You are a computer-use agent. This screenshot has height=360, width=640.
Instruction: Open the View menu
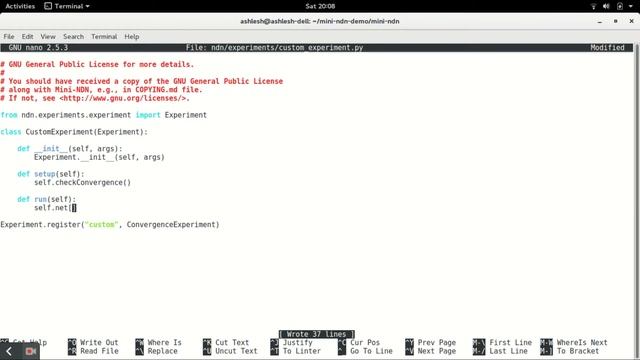click(48, 37)
